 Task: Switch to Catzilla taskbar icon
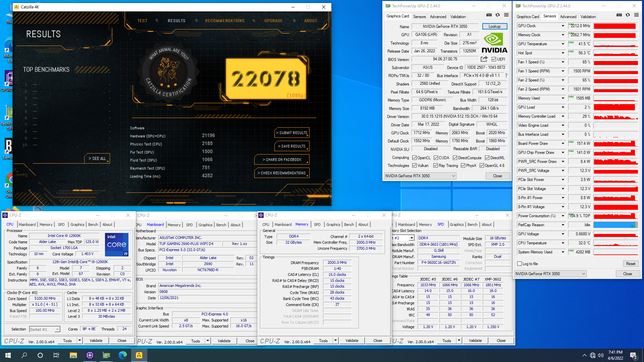(x=139, y=355)
